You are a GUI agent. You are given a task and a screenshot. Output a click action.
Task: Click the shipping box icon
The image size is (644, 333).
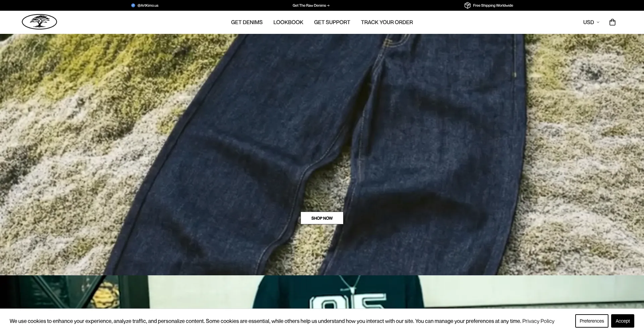pos(467,5)
